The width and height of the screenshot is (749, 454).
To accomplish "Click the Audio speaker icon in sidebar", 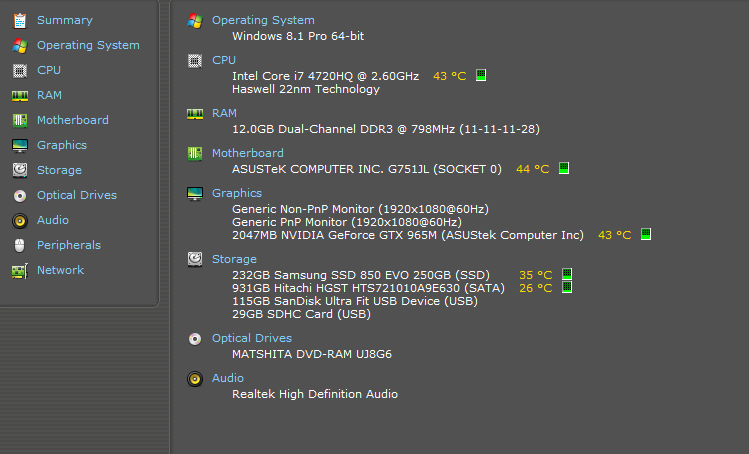I will click(x=19, y=220).
